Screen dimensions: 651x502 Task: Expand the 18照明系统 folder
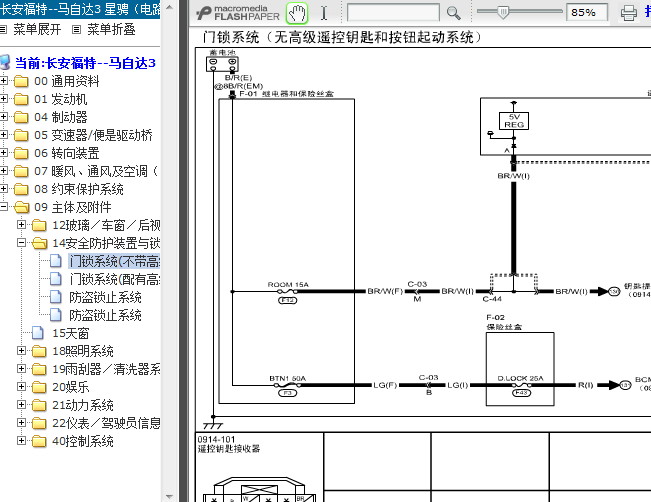22,350
